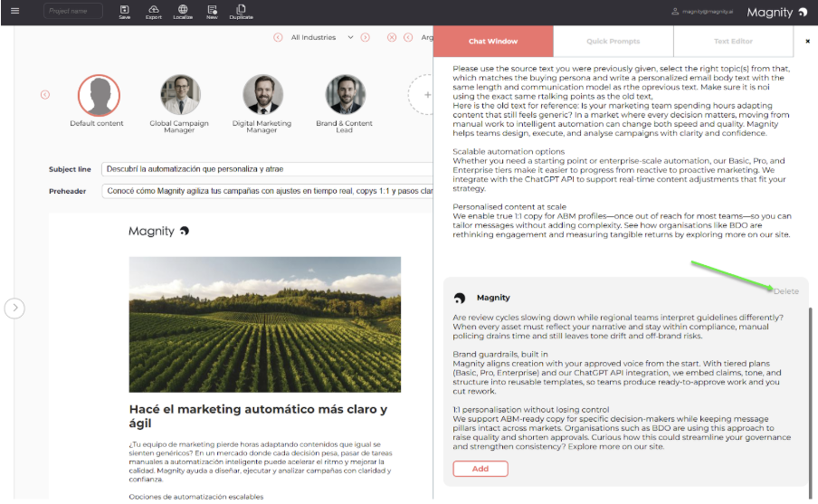The width and height of the screenshot is (818, 504).
Task: Click the right arrow after All Industries
Action: coord(365,37)
